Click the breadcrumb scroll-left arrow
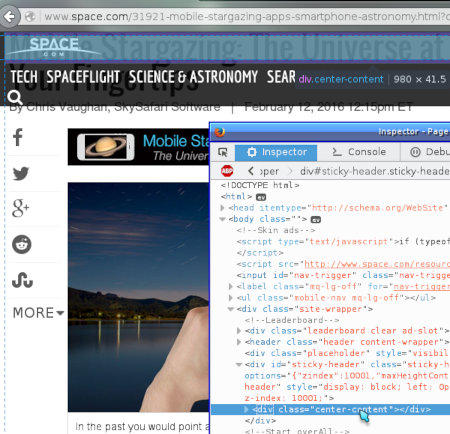 click(251, 171)
